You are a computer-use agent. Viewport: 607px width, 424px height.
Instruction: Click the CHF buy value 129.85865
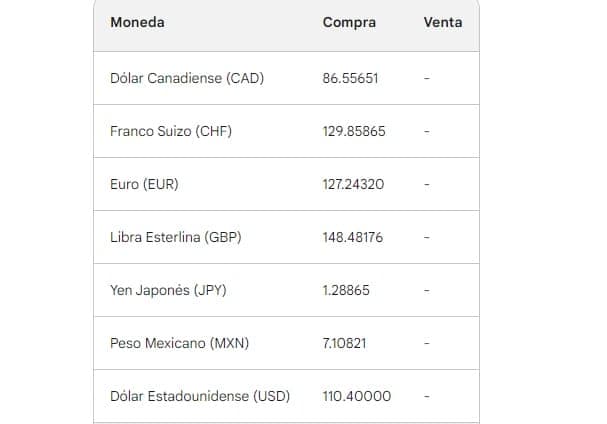click(x=354, y=131)
